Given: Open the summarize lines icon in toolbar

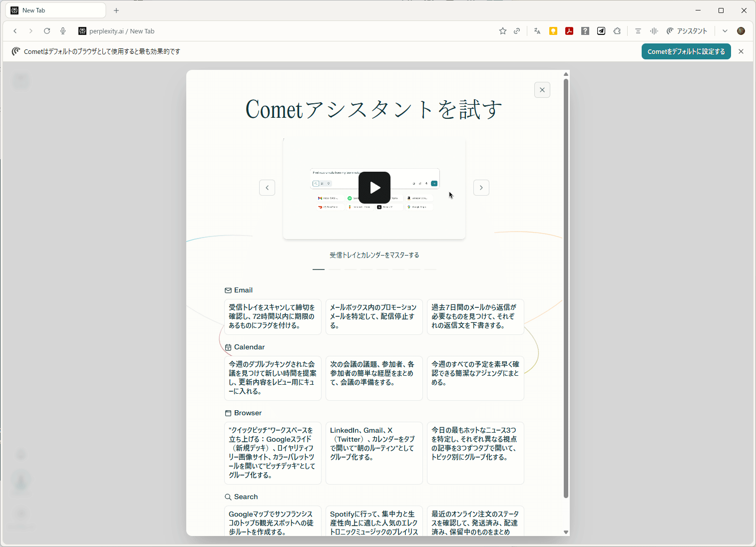Looking at the screenshot, I should (638, 31).
